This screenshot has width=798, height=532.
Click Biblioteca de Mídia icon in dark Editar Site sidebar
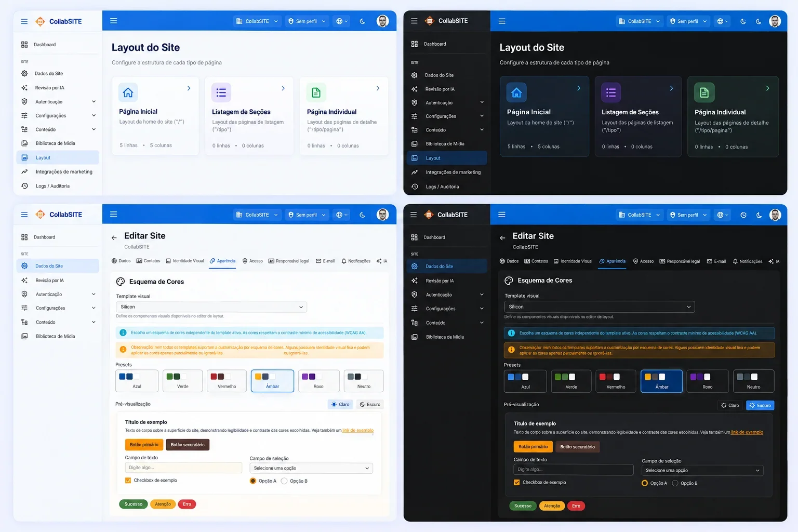pyautogui.click(x=415, y=337)
